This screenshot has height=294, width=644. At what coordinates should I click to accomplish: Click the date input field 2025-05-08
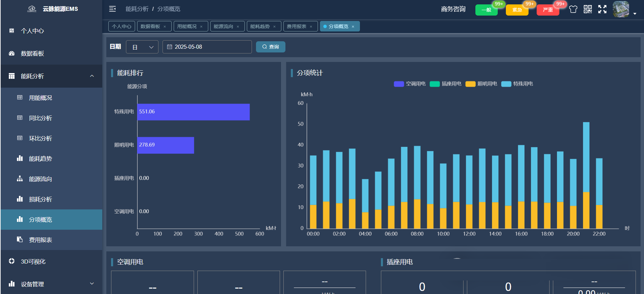pyautogui.click(x=207, y=47)
